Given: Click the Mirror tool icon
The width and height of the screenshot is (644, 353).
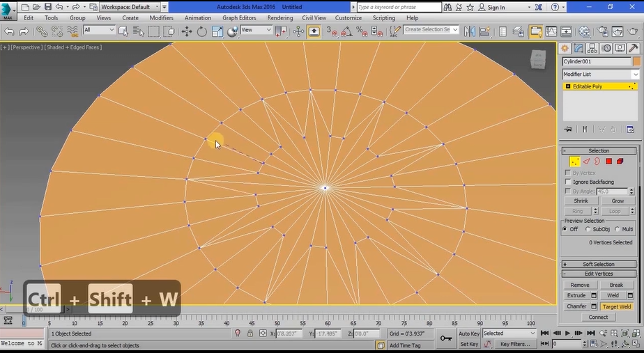Looking at the screenshot, I should pos(470,31).
